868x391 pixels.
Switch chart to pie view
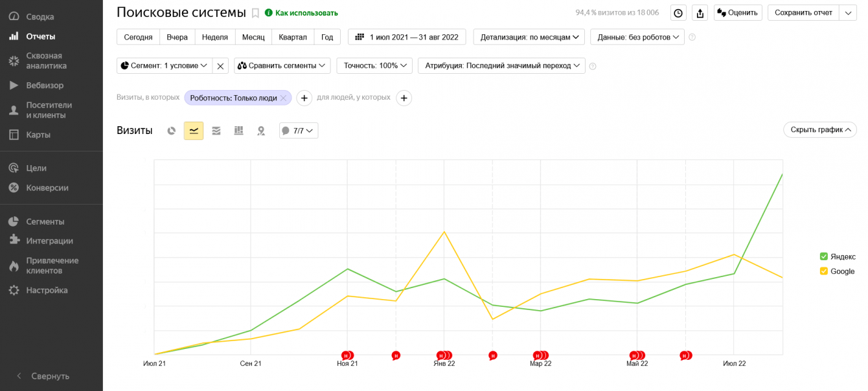172,131
